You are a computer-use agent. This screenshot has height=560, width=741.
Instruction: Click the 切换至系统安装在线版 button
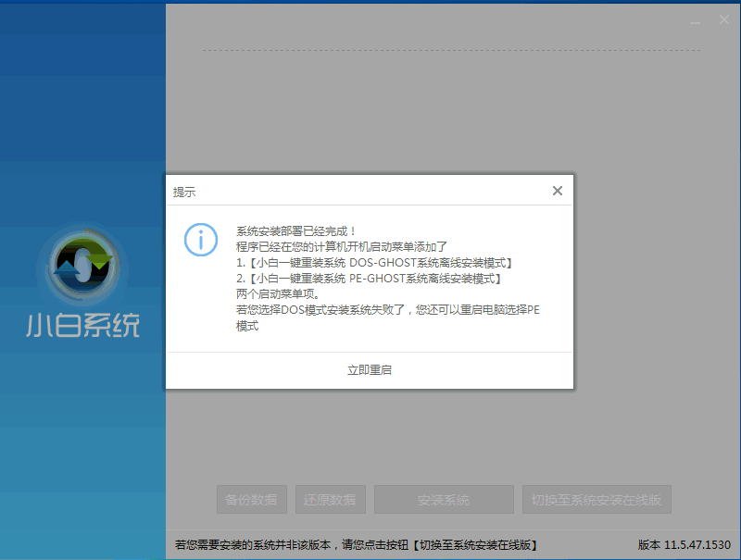(599, 499)
